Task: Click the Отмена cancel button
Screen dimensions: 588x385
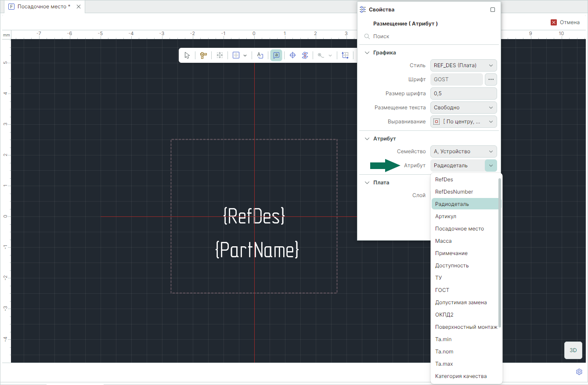Action: click(565, 22)
